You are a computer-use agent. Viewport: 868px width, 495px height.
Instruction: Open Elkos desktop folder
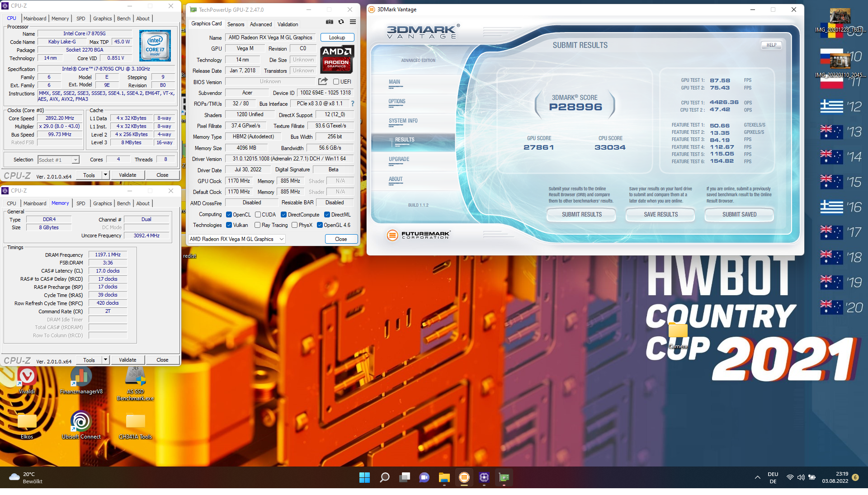pyautogui.click(x=27, y=425)
